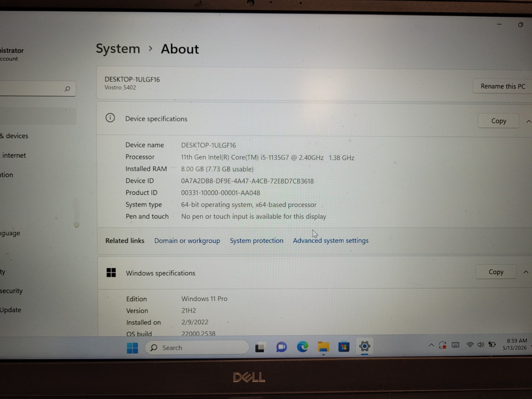Screen dimensions: 532x399
Task: Open Task View from taskbar
Action: coord(260,347)
